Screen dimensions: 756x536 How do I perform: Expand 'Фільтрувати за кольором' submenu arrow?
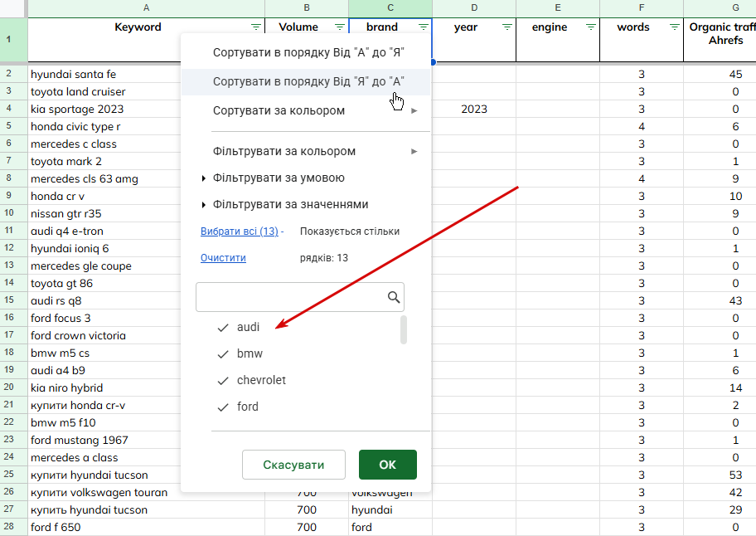pyautogui.click(x=414, y=152)
